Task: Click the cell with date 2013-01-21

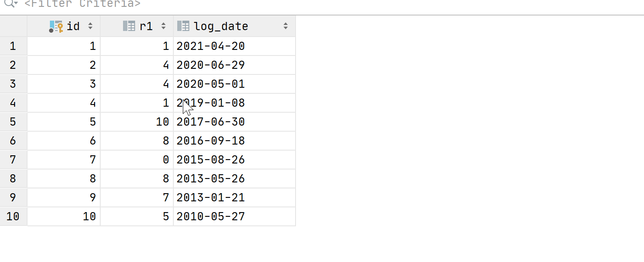Action: click(x=234, y=197)
